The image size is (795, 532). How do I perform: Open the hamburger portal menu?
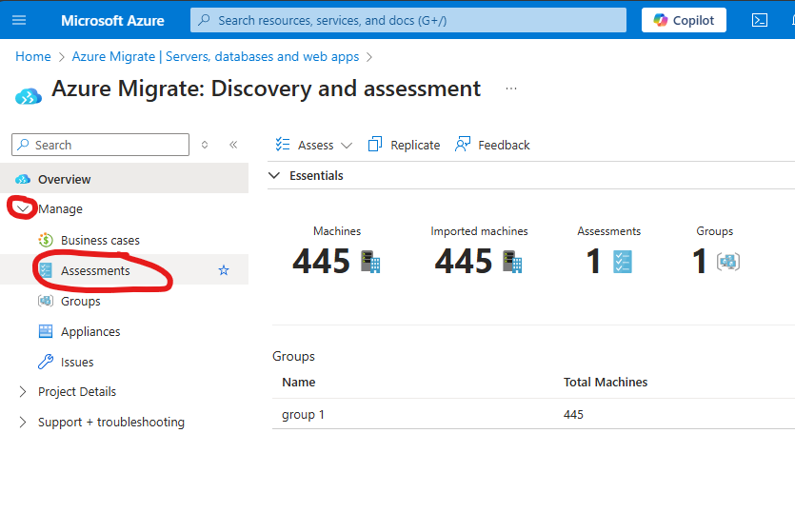[x=21, y=20]
